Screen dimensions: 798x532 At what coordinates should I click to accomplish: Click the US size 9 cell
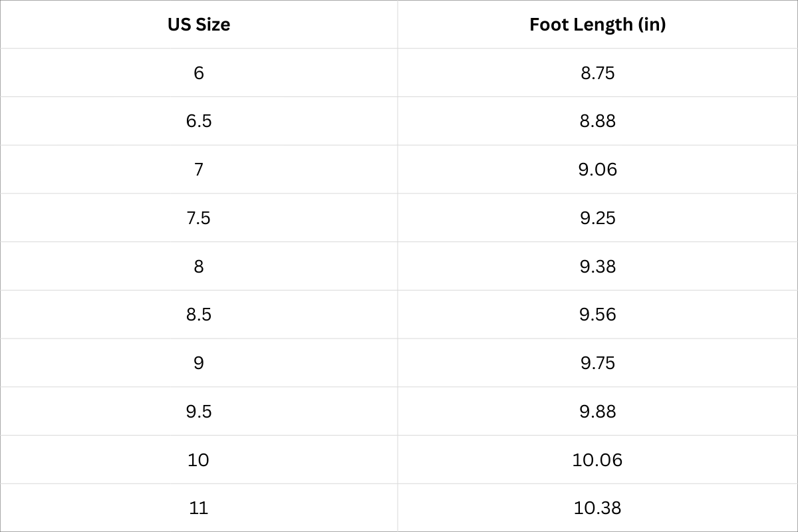point(199,363)
